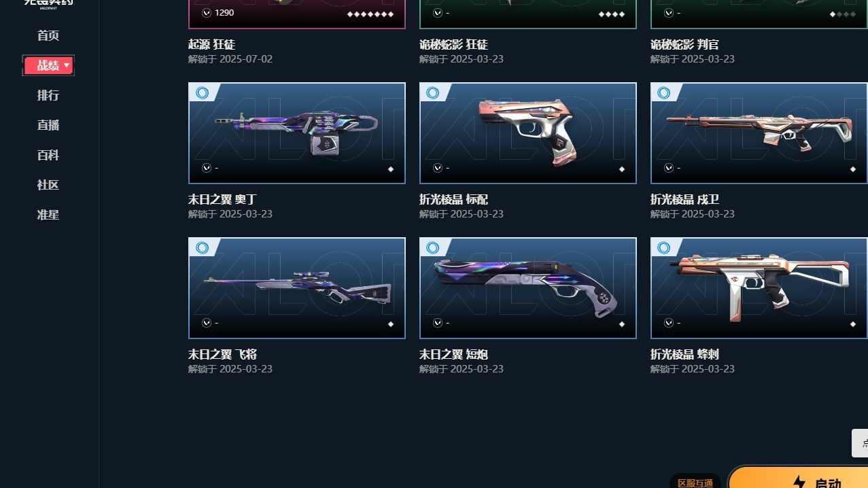Click the orange 启动 launch button
This screenshot has width=868, height=488.
coord(799,477)
